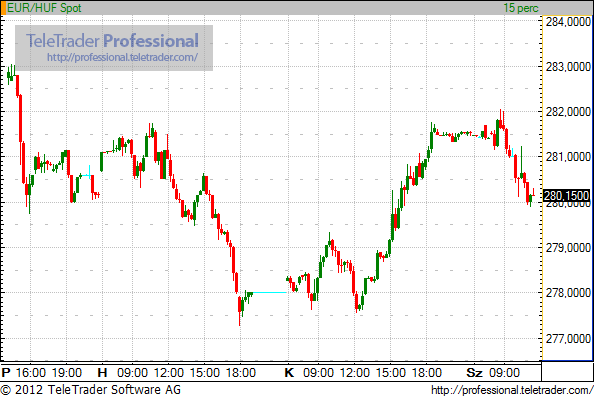Click the current price label 280,1500

[566, 196]
